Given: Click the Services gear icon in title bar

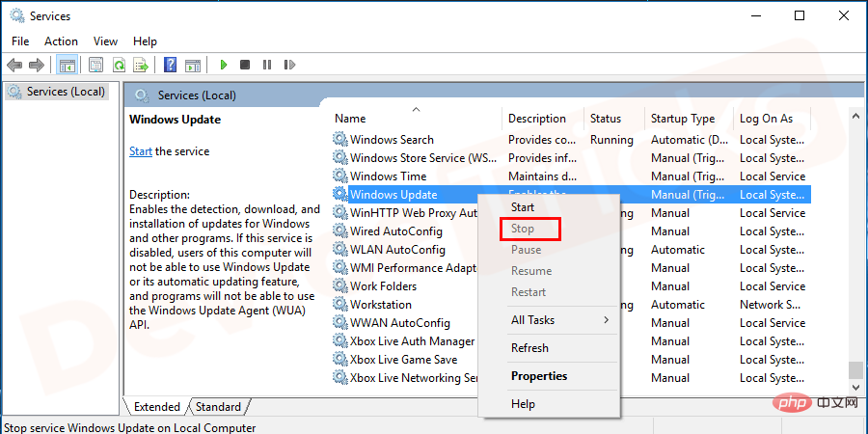Looking at the screenshot, I should [17, 15].
